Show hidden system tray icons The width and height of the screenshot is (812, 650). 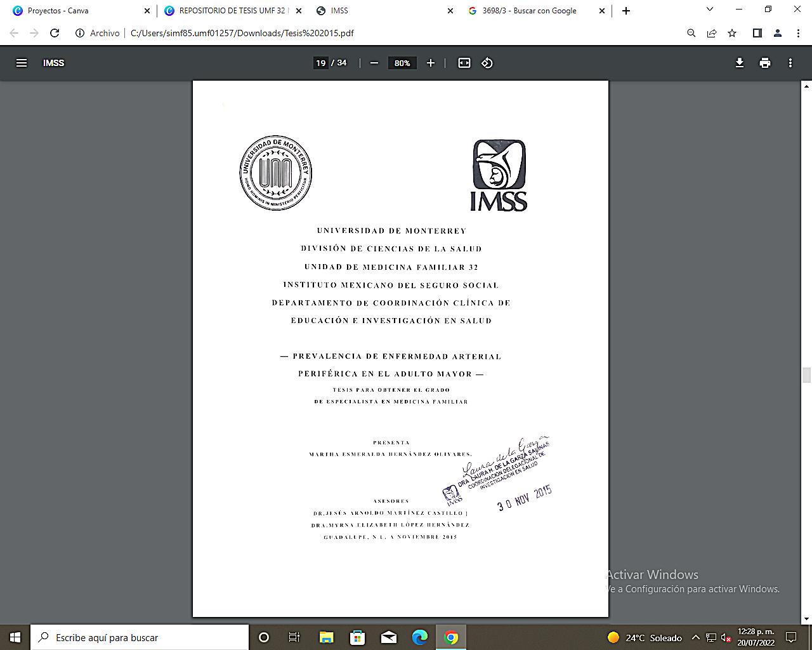coord(696,638)
